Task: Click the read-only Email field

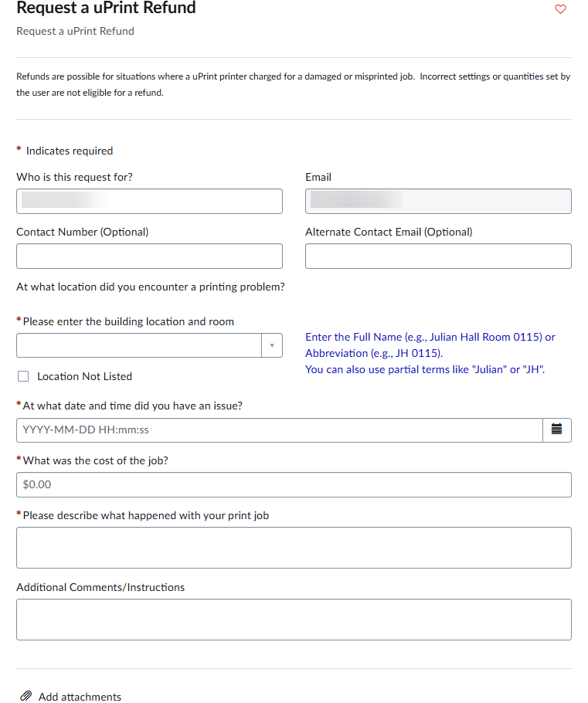Action: click(x=438, y=202)
